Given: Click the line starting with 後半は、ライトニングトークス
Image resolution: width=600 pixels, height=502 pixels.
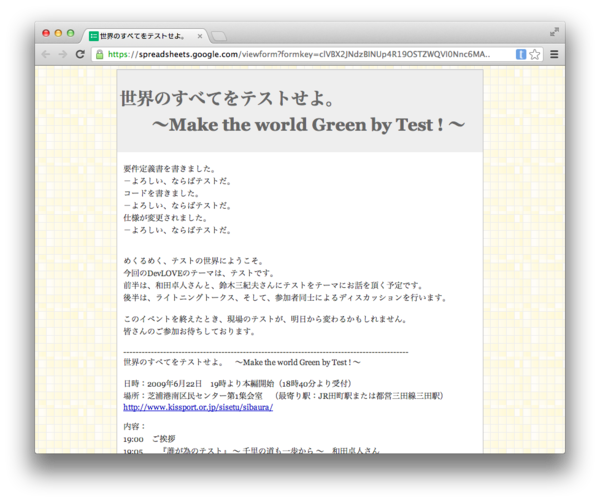Looking at the screenshot, I should [x=285, y=298].
